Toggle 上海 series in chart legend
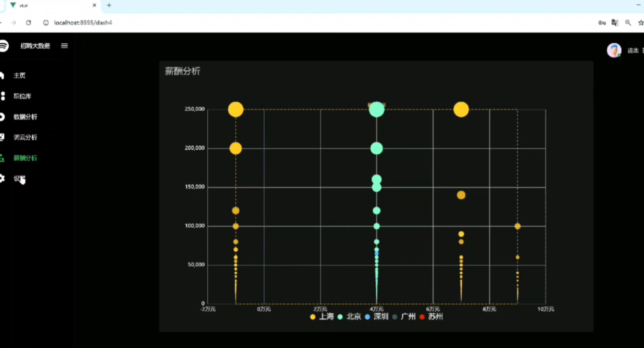Viewport: 644px width, 348px height. pos(322,317)
